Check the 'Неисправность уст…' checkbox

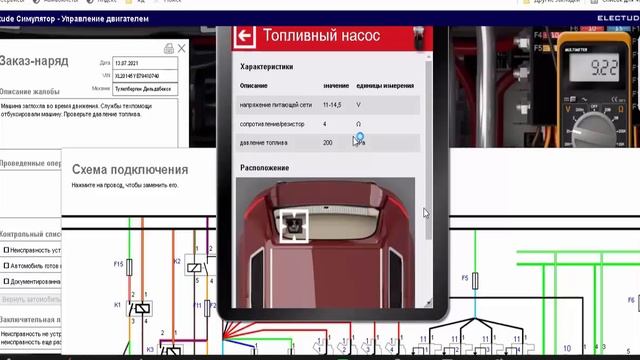click(x=6, y=250)
